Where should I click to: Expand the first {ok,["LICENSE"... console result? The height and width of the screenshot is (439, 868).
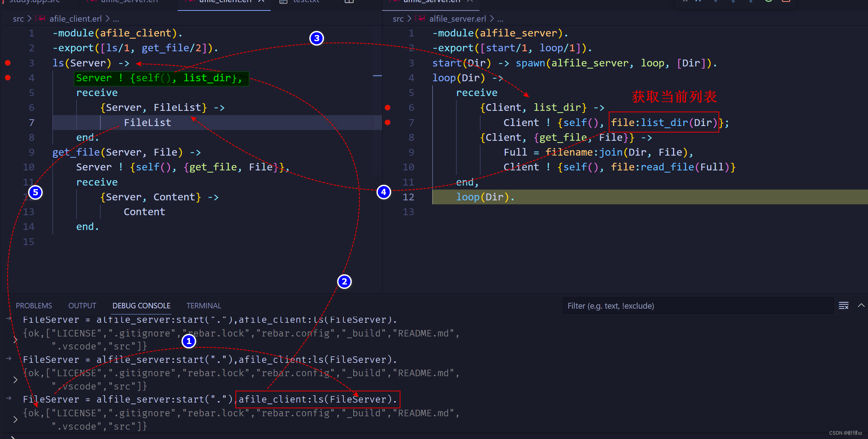15,340
